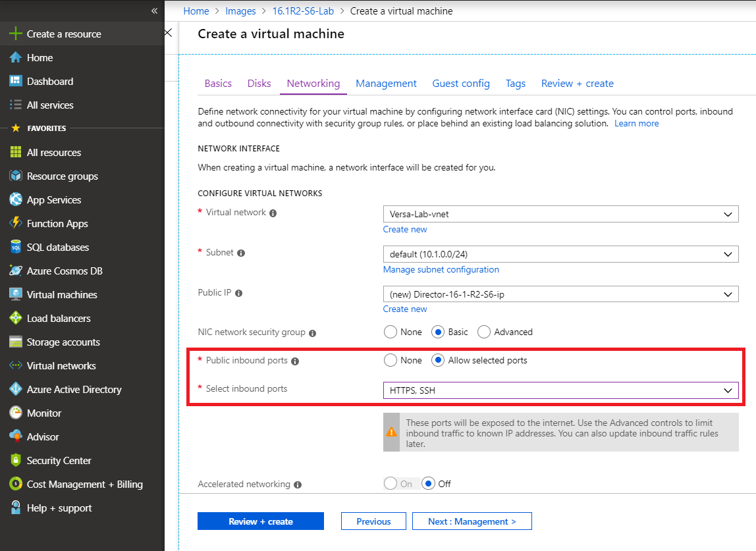Click info icon beside Accelerated networking
Screen dimensions: 756x551
(298, 485)
